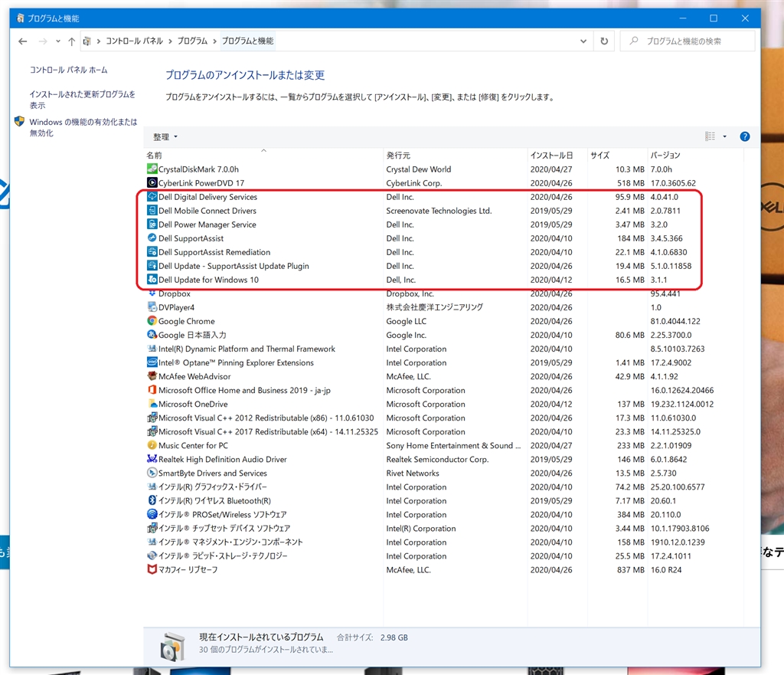Select Intel(R) Dynamic Platform and Thermal Framework
The height and width of the screenshot is (675, 784).
tap(443, 349)
